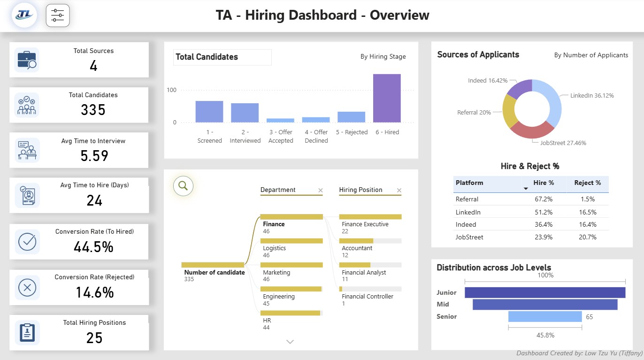Click the Rejected conversion X icon
This screenshot has width=644, height=360.
[27, 287]
